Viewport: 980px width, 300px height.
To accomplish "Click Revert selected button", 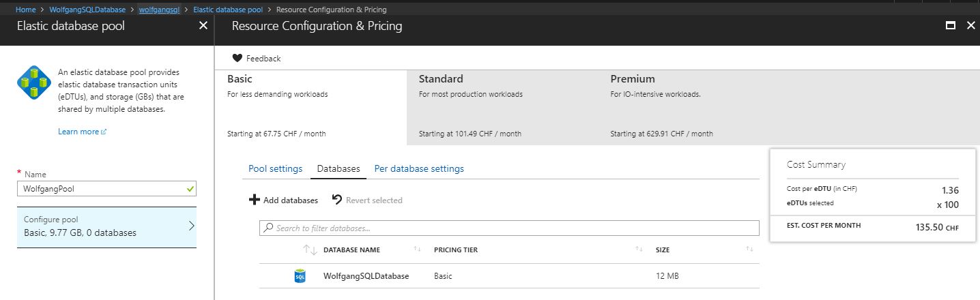I will click(x=367, y=200).
